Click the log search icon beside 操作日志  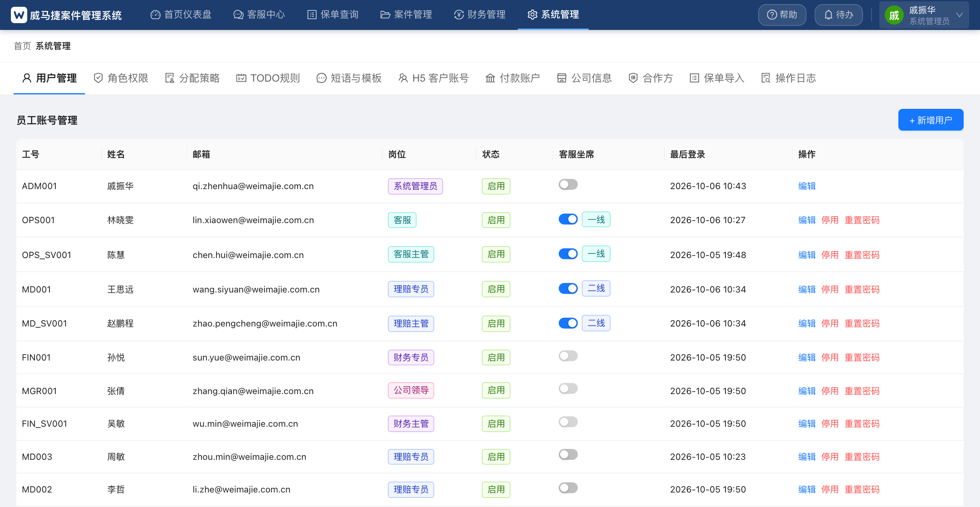pyautogui.click(x=766, y=78)
